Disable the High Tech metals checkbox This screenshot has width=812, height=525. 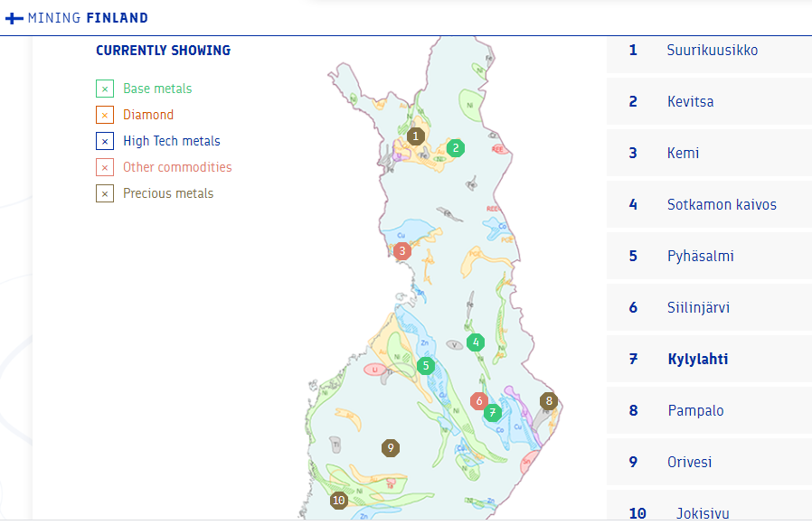[x=105, y=141]
